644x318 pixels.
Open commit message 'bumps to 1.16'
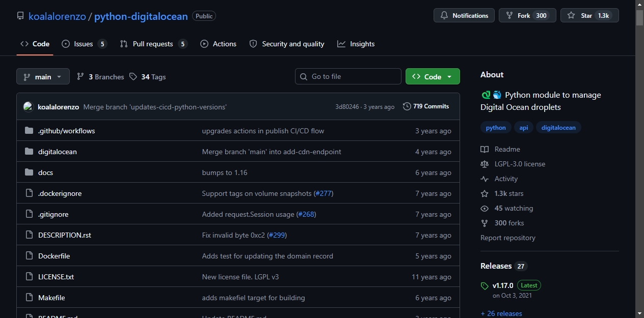tap(225, 172)
